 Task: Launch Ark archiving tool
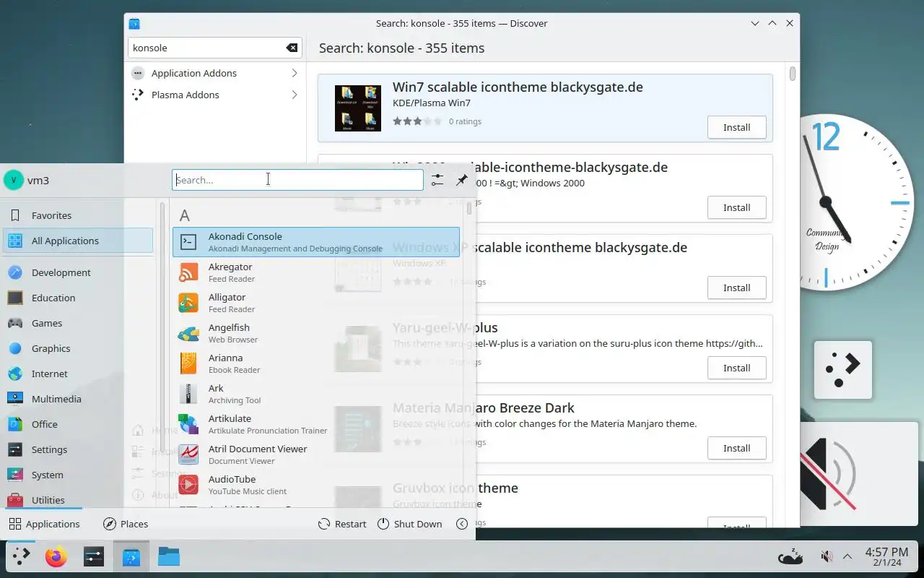click(315, 394)
